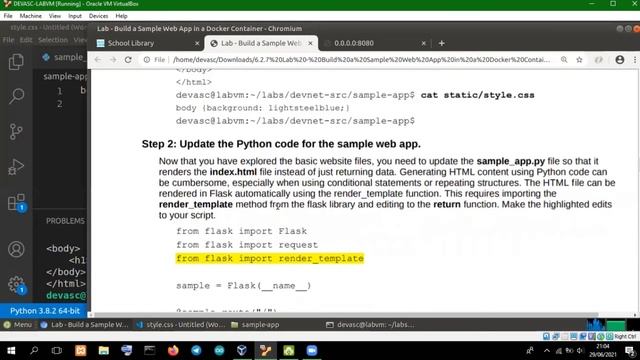Viewport: 640px width, 360px height.
Task: Open Windows Task View icon
Action: click(57, 350)
